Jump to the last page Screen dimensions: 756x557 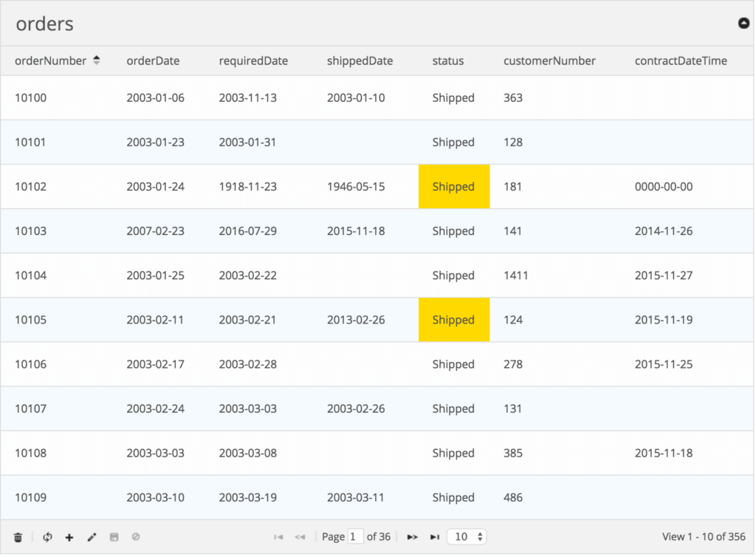click(x=434, y=537)
